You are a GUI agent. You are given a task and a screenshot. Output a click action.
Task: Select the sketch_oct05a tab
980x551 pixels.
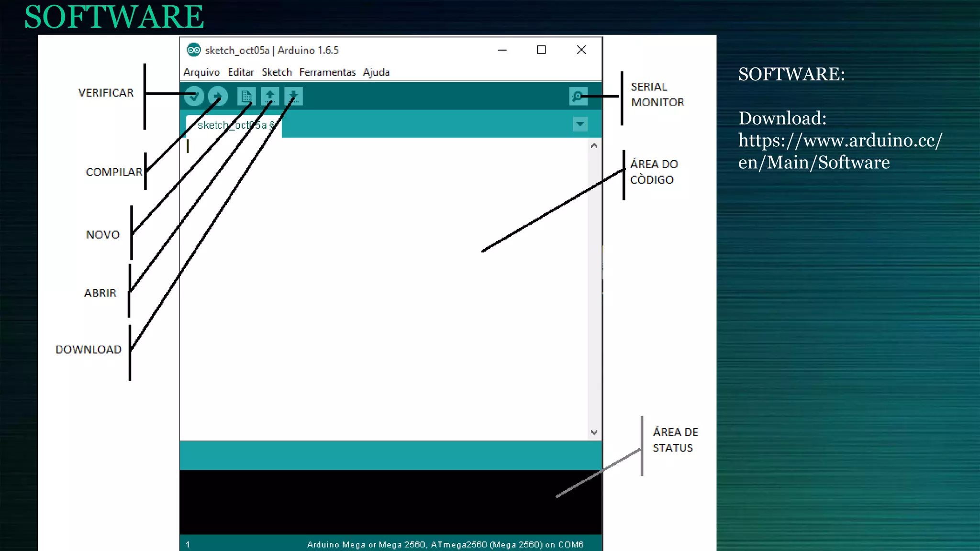click(x=234, y=125)
